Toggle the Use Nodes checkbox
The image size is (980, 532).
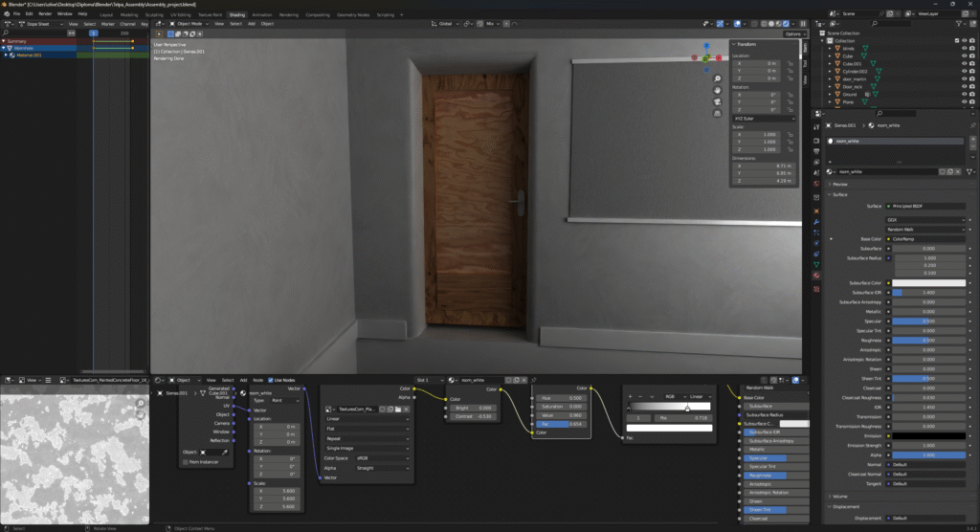(271, 380)
